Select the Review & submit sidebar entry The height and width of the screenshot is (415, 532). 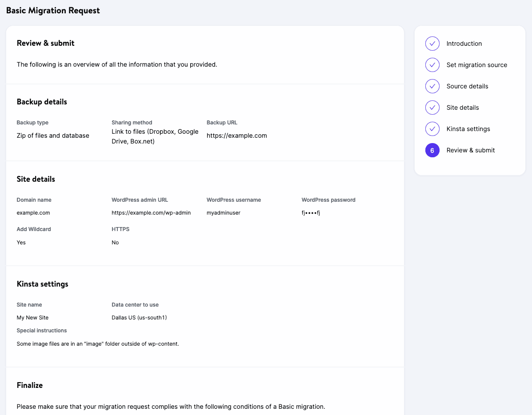470,150
